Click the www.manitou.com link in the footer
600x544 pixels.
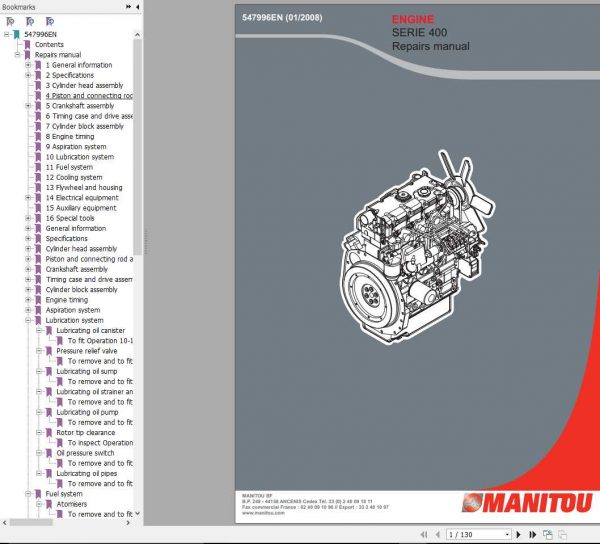coord(263,513)
